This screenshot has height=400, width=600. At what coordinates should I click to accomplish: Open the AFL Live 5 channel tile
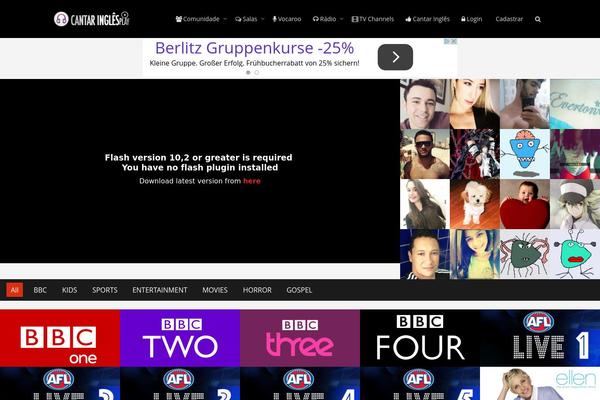click(x=420, y=384)
